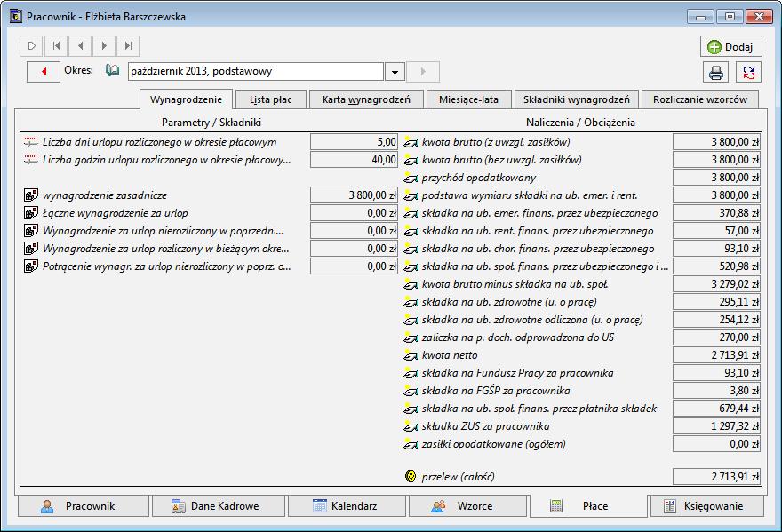Open the Składniki wynagrodzeń tab
This screenshot has height=532, width=782.
pos(577,99)
